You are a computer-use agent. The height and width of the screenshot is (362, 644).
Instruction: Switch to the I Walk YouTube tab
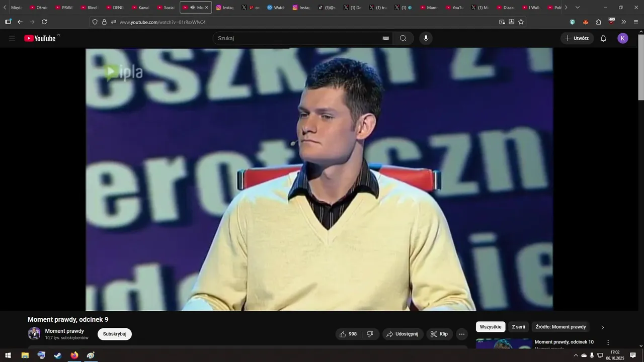(x=531, y=8)
